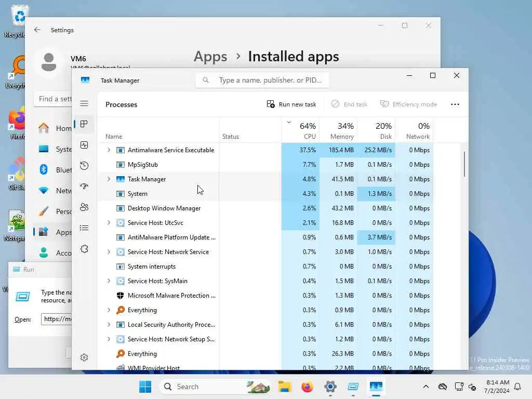Image resolution: width=532 pixels, height=399 pixels.
Task: Open Performance page icon in sidebar
Action: pos(84,145)
